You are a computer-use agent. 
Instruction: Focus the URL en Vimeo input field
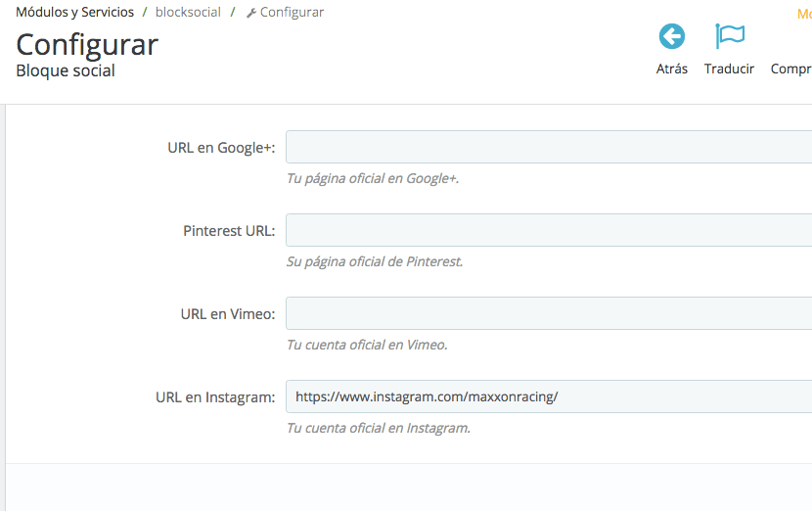click(549, 313)
